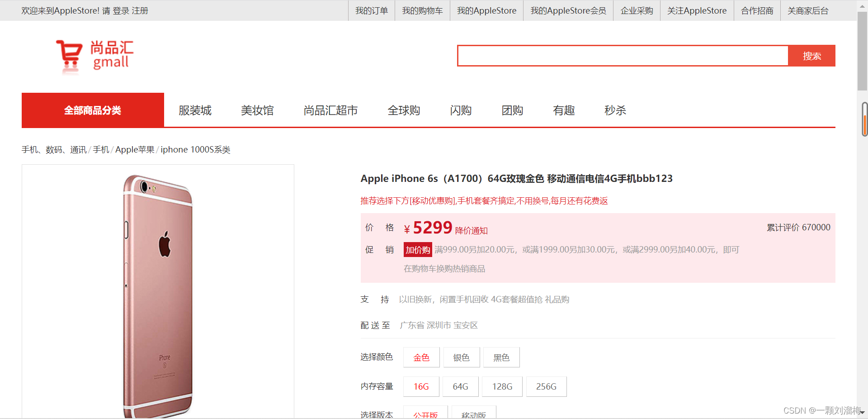Click breadcrumb iphone 1000S系类
Viewport: 868px width, 419px height.
tap(195, 150)
